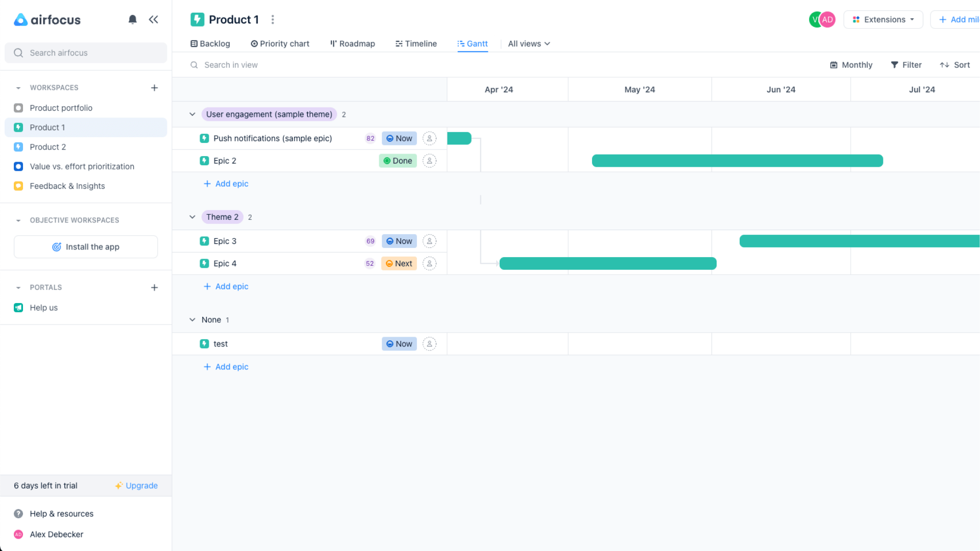Collapse the Theme 2 group
The width and height of the screenshot is (980, 551).
point(192,217)
